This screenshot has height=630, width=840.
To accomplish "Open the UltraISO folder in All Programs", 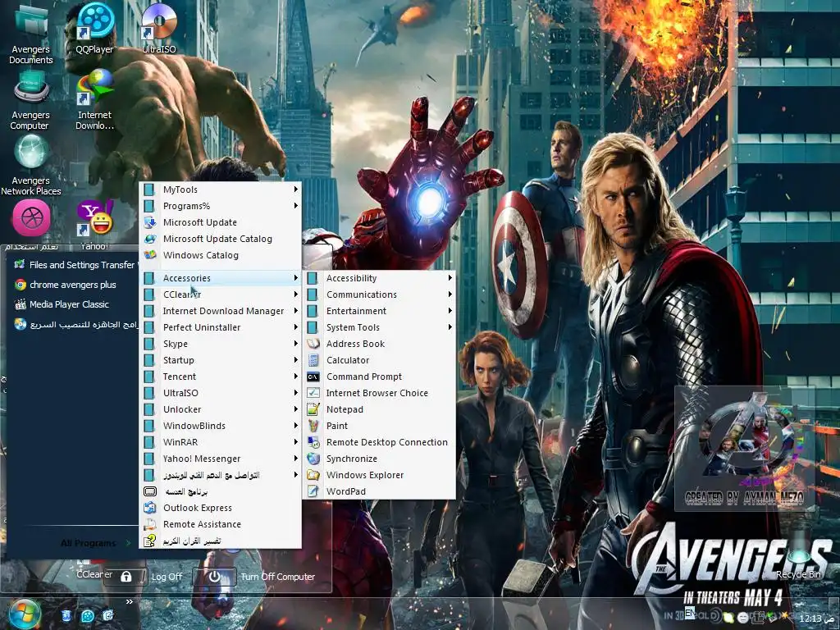I will (x=221, y=393).
